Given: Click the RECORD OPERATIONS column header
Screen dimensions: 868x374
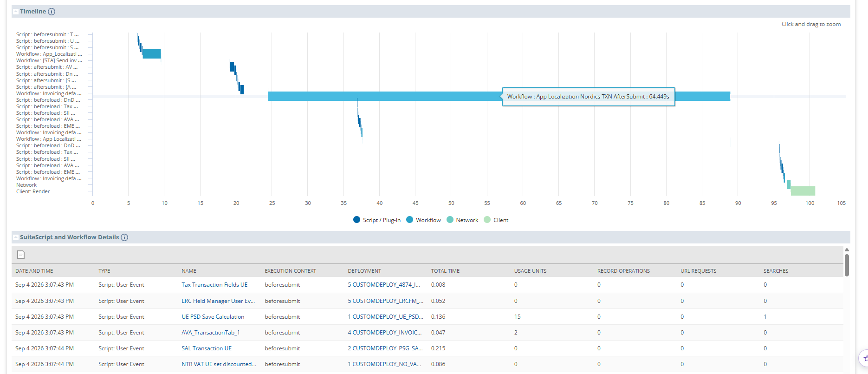Looking at the screenshot, I should tap(623, 271).
